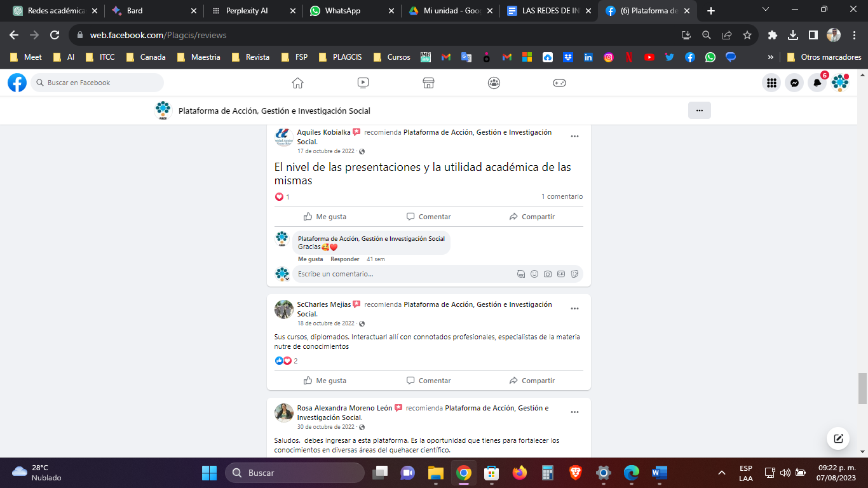
Task: Comment on Aquiles Kobialka's review
Action: pos(428,217)
